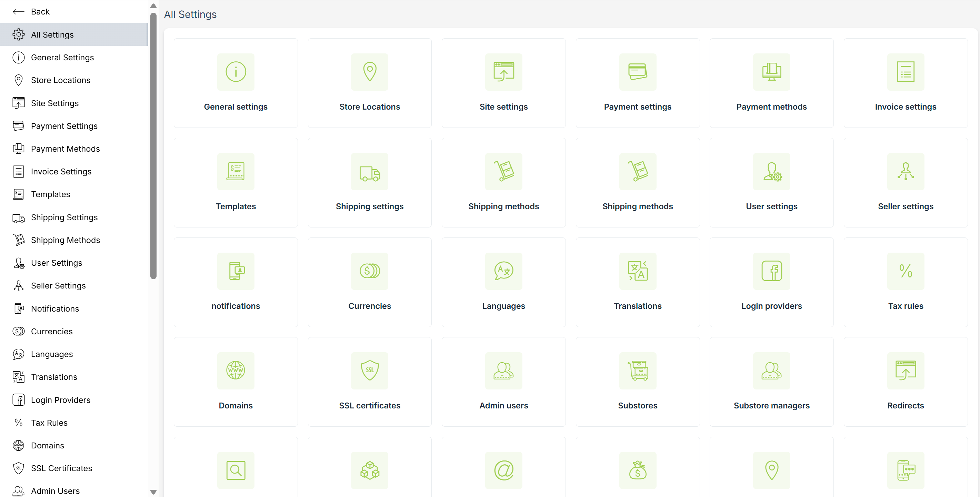Open the General settings info icon tile
This screenshot has height=497, width=980.
coord(236,72)
